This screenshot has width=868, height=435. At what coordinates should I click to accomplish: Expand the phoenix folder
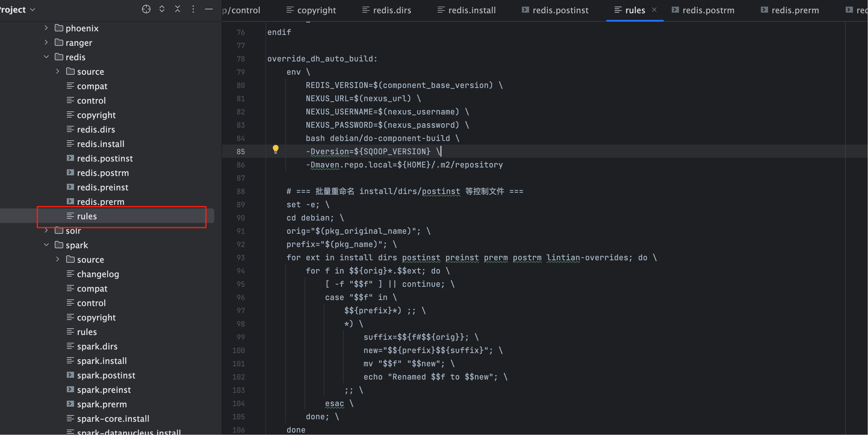[x=46, y=28]
